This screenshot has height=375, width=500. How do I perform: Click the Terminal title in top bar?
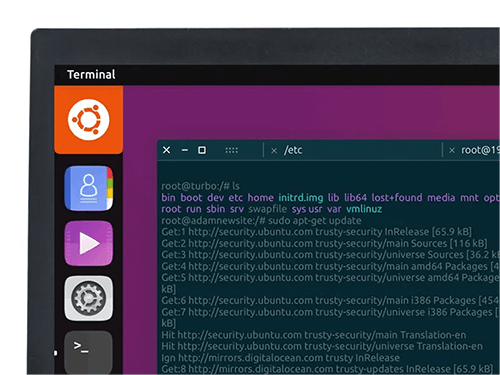91,74
